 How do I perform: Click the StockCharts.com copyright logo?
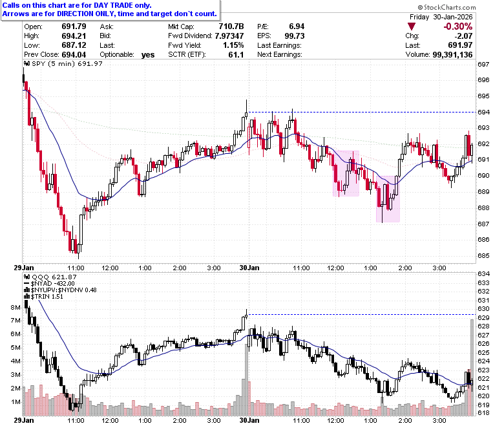click(x=446, y=7)
